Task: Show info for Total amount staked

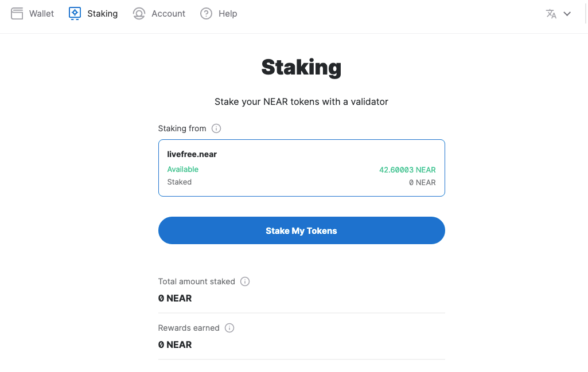Action: click(x=245, y=281)
